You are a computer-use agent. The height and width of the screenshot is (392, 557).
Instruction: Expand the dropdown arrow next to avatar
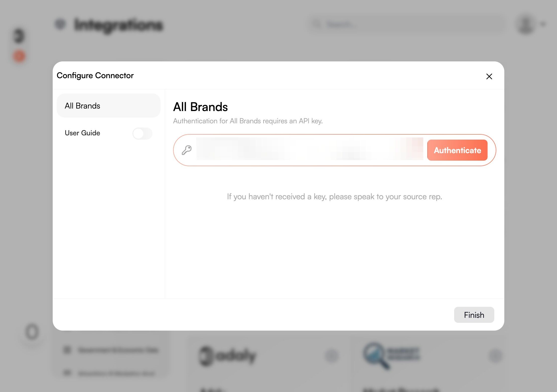[543, 24]
